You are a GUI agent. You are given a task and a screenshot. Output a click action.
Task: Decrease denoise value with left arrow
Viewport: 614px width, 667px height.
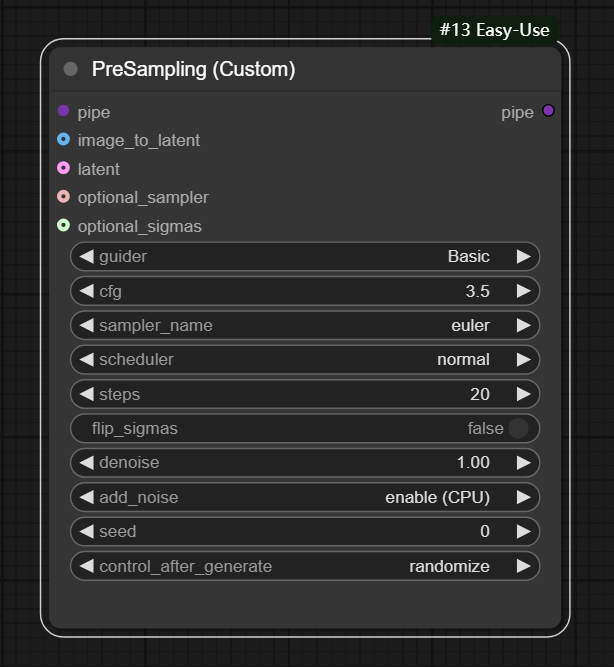click(x=86, y=463)
